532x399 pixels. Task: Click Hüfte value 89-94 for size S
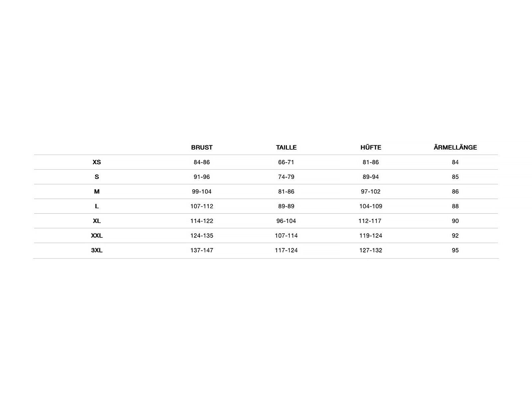point(371,177)
